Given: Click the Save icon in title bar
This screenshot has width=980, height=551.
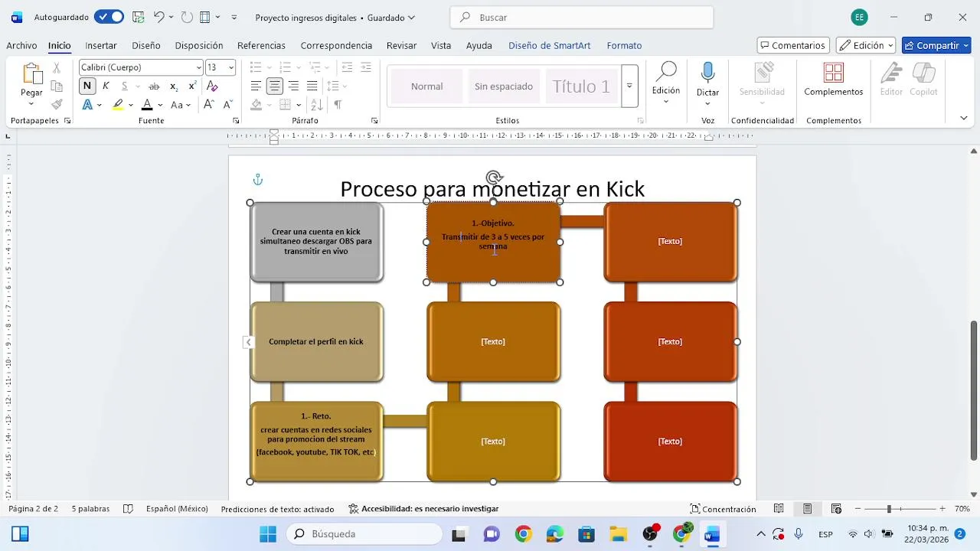Looking at the screenshot, I should 138,17.
